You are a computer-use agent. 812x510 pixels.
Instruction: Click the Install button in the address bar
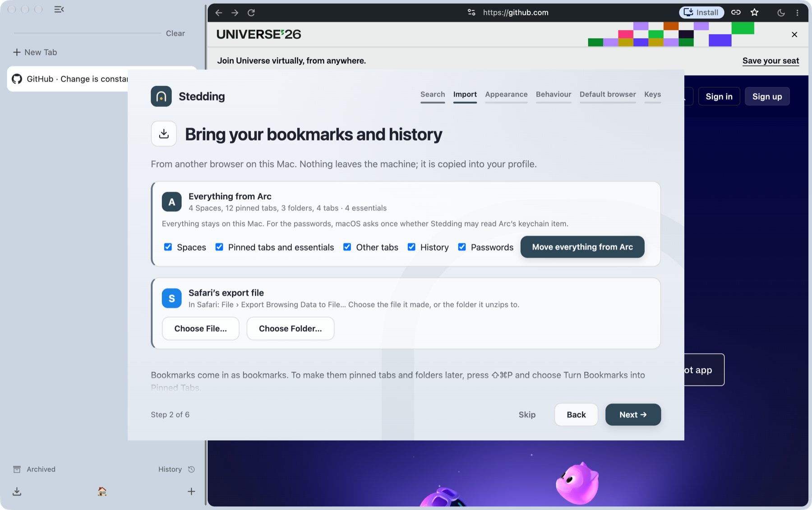[701, 13]
